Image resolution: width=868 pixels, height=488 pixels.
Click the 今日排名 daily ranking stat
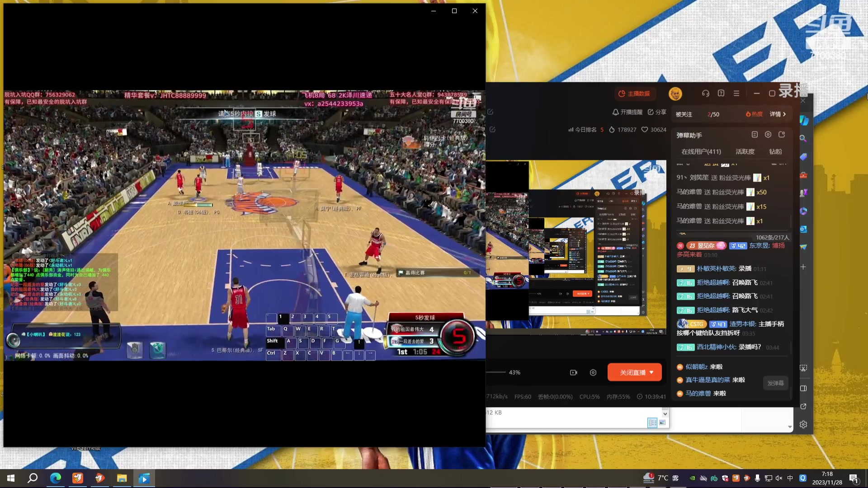coord(586,130)
